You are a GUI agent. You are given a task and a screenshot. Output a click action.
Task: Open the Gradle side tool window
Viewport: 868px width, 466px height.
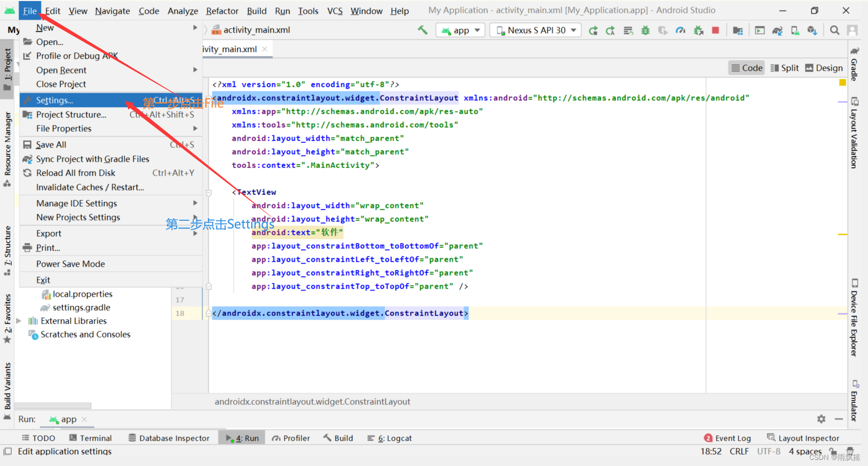click(854, 64)
